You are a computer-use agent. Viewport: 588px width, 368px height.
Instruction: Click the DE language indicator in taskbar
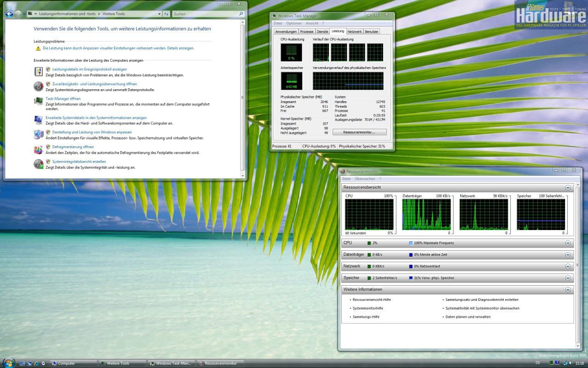(538, 363)
